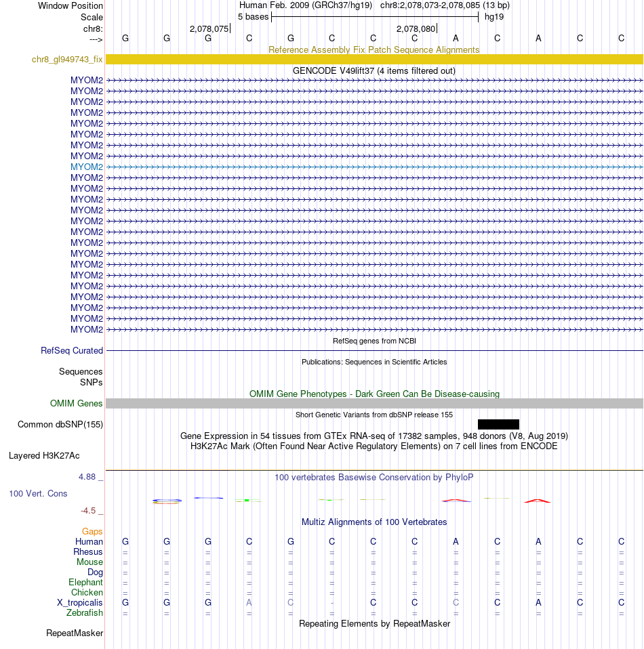
Task: Click the 2,078,080 coordinate marker
Action: point(416,29)
